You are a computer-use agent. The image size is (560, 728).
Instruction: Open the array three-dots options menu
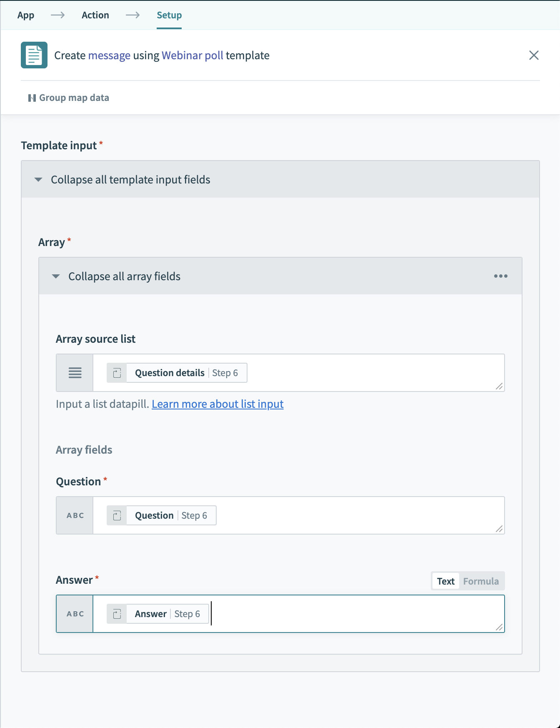pyautogui.click(x=500, y=276)
